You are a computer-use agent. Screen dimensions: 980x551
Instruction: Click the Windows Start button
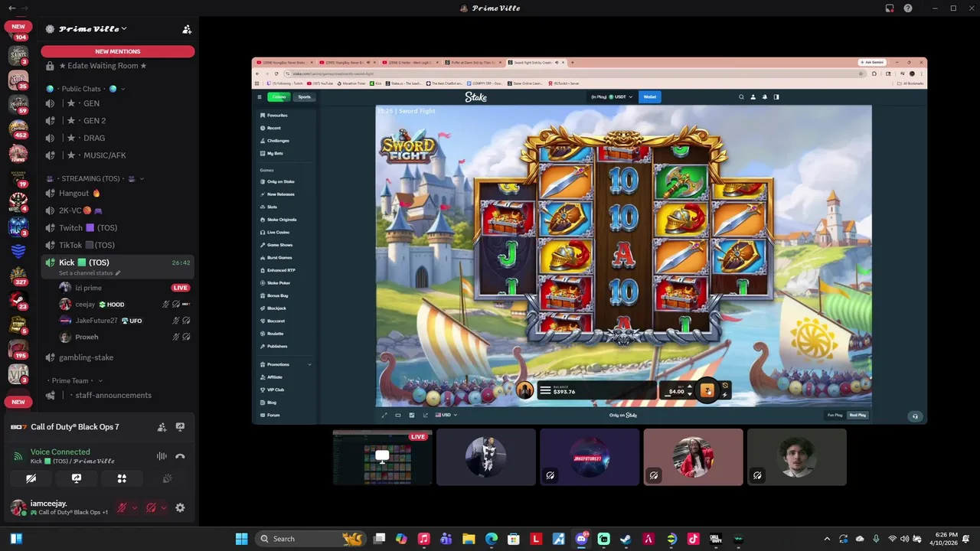tap(242, 539)
